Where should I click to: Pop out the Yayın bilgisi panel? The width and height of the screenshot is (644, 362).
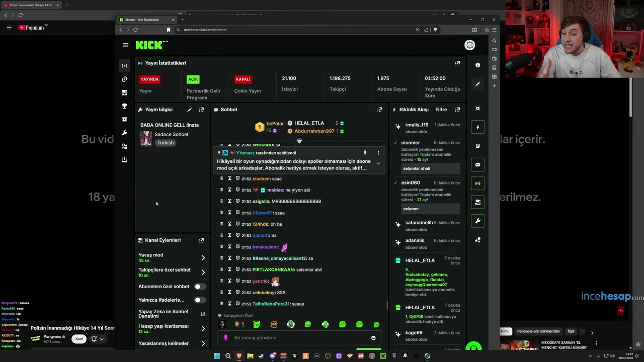(201, 110)
